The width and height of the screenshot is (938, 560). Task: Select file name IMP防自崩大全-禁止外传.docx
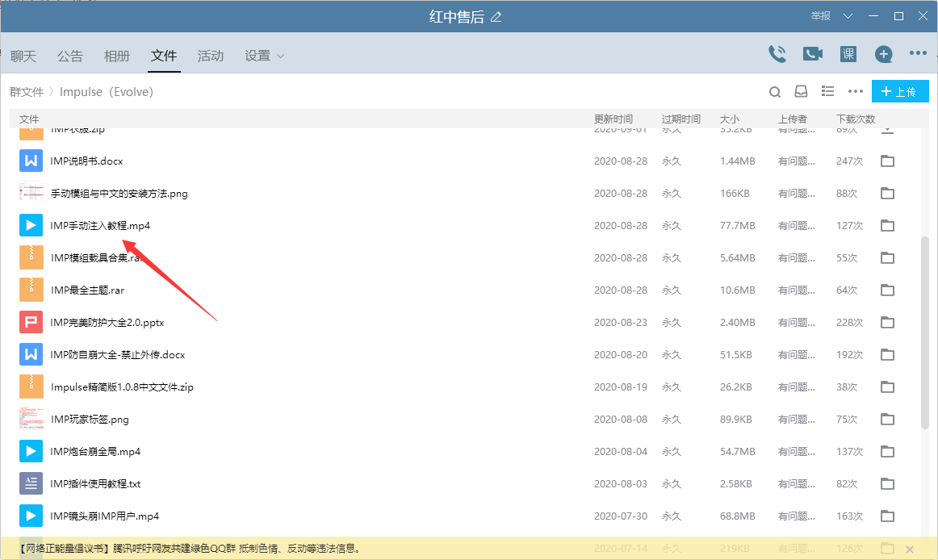tap(118, 355)
